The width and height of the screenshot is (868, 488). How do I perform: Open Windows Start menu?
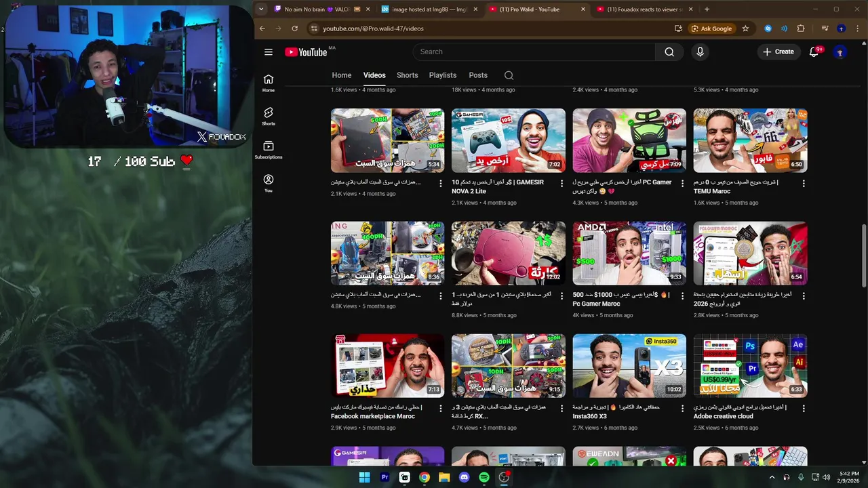pos(364,477)
